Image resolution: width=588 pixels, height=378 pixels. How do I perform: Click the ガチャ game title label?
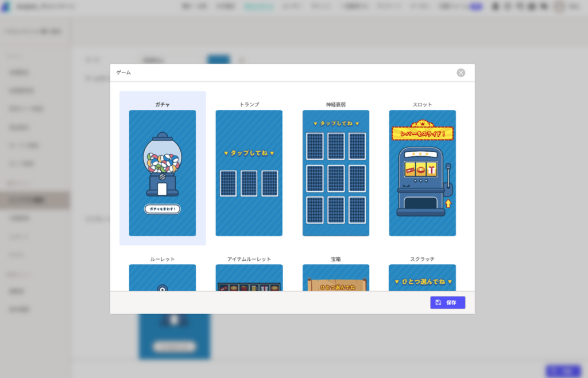(163, 105)
